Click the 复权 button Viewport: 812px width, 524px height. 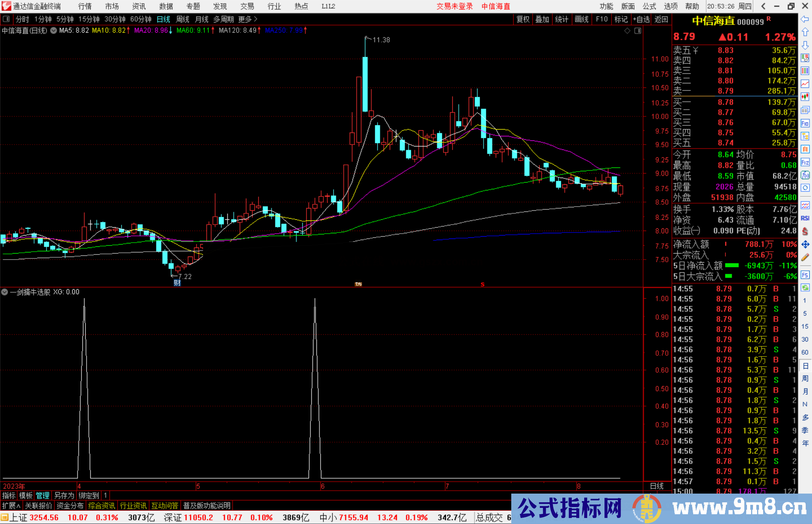[x=523, y=19]
